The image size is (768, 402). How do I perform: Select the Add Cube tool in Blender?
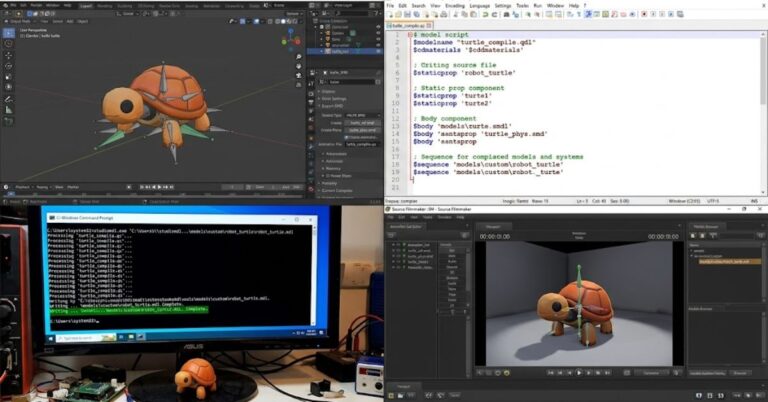click(x=9, y=121)
